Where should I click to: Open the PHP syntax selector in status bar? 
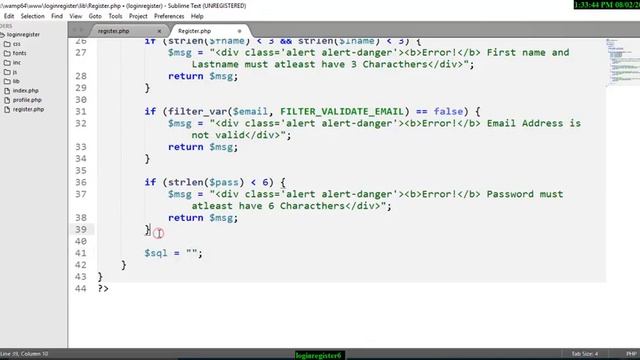tap(631, 353)
